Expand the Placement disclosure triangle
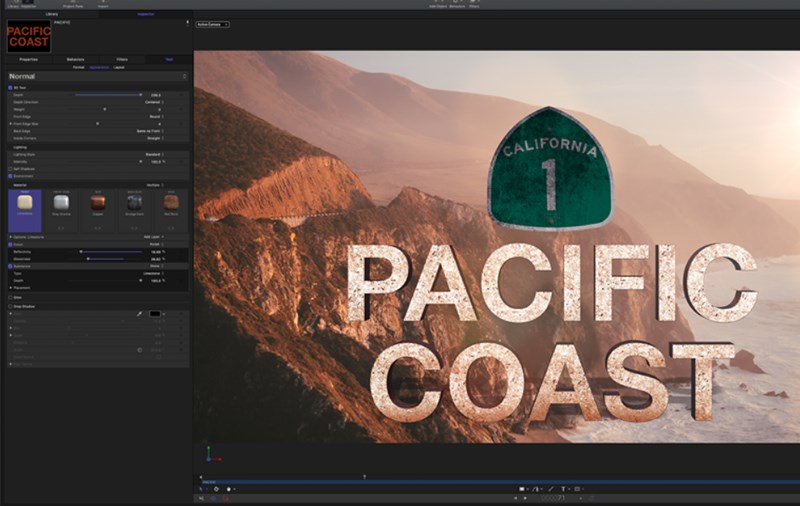The width and height of the screenshot is (800, 506). (11, 287)
